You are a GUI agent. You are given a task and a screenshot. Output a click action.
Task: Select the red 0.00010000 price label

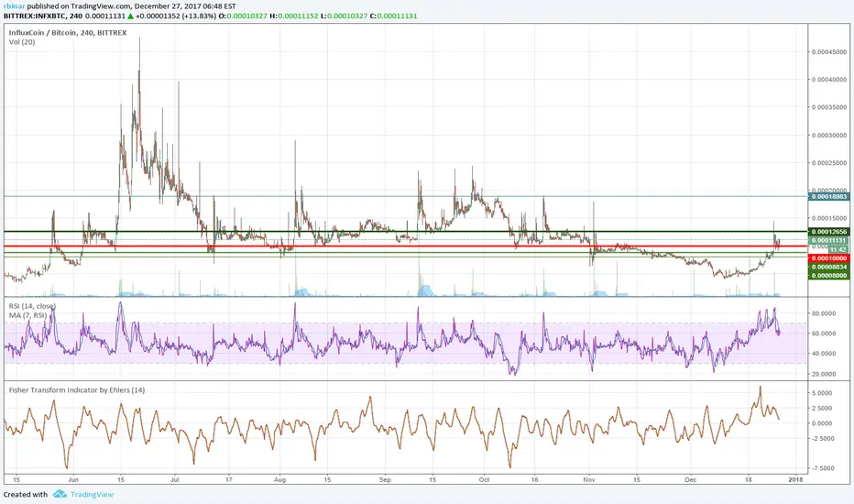coord(829,258)
